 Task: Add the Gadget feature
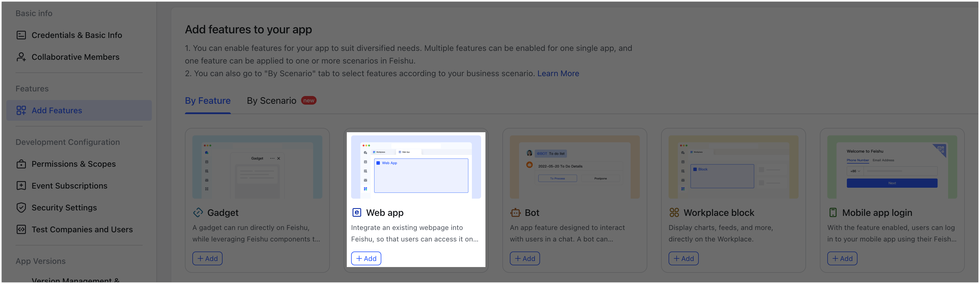point(207,258)
